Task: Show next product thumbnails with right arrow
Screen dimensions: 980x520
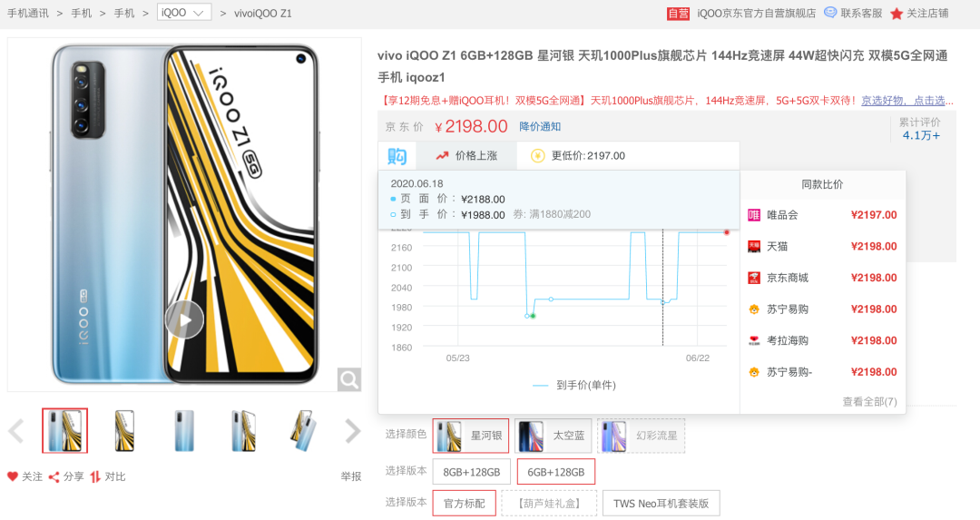Action: (x=353, y=431)
